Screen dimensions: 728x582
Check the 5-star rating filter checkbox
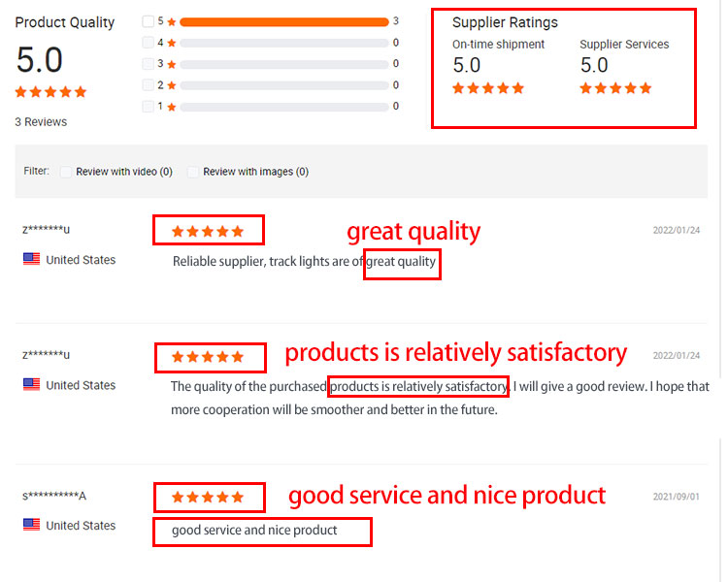click(x=148, y=21)
